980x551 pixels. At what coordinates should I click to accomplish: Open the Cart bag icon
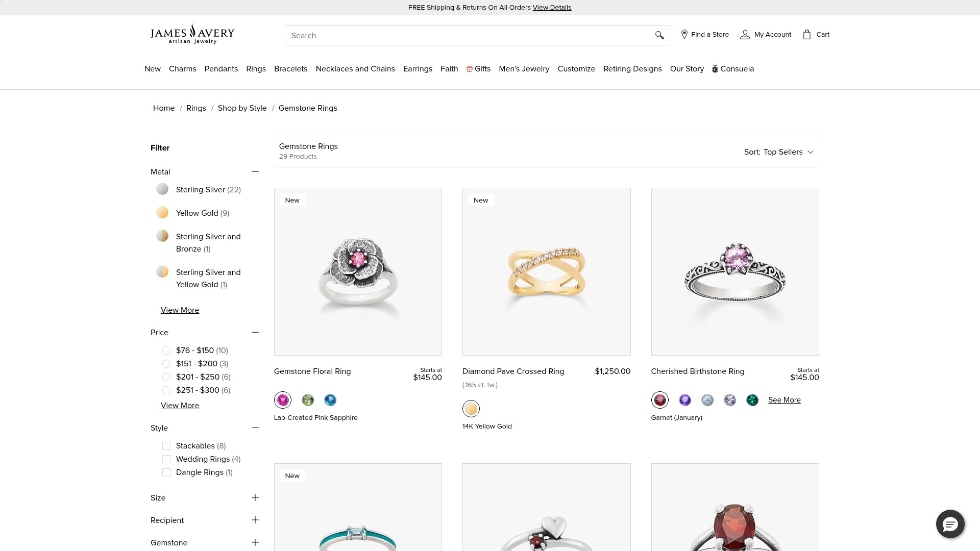point(807,35)
